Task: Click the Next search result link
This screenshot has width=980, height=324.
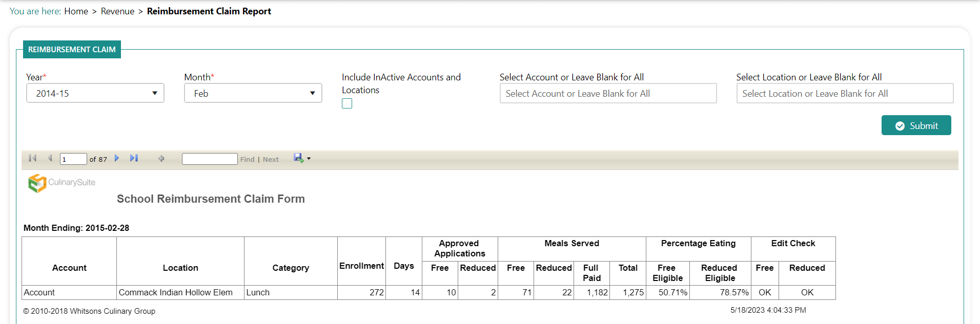Action: click(x=271, y=160)
